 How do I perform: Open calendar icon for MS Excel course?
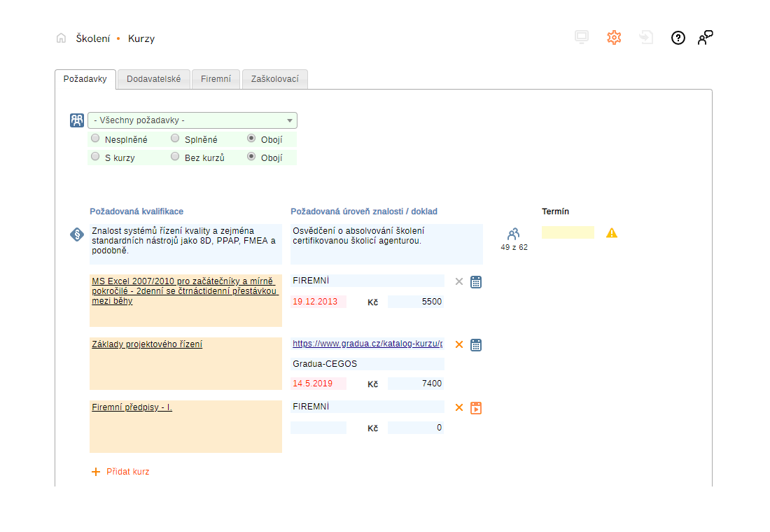point(476,282)
